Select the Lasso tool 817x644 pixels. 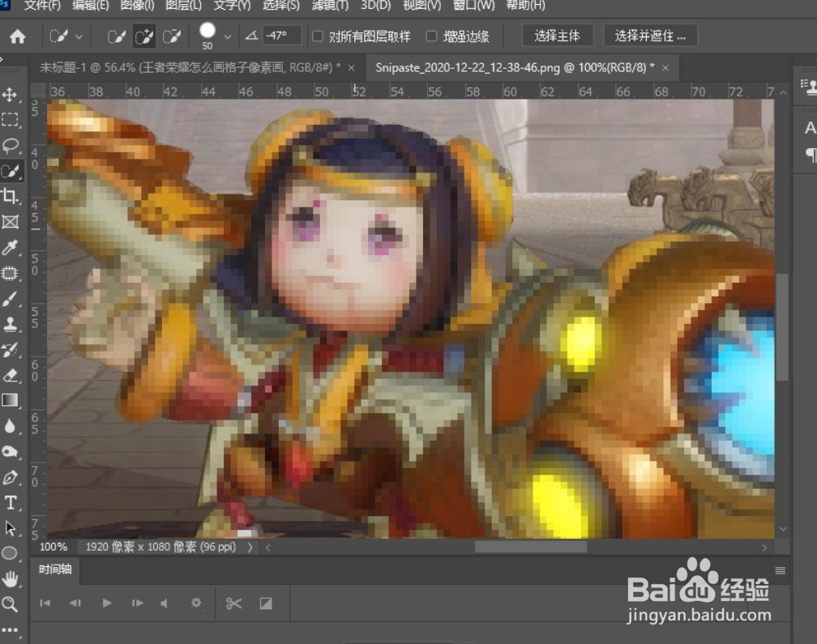point(10,145)
